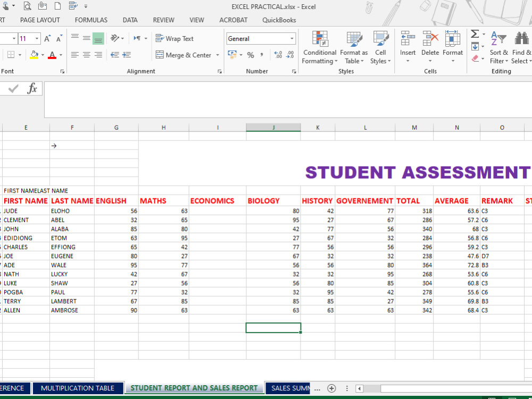
Task: Click the new blank document icon
Action: point(57,6)
